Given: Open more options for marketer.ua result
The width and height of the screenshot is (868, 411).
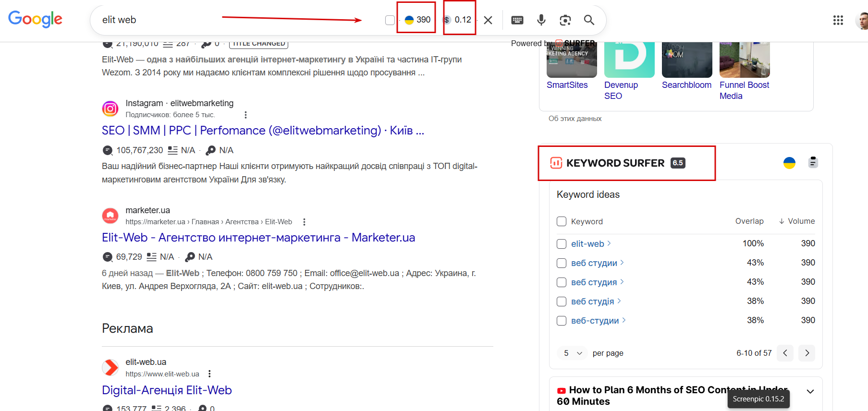Looking at the screenshot, I should pos(304,222).
